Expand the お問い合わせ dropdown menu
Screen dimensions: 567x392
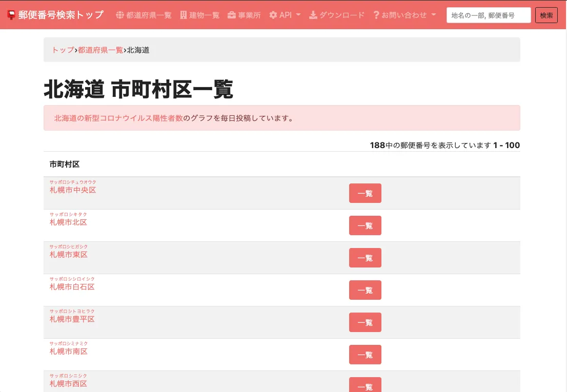click(x=405, y=15)
